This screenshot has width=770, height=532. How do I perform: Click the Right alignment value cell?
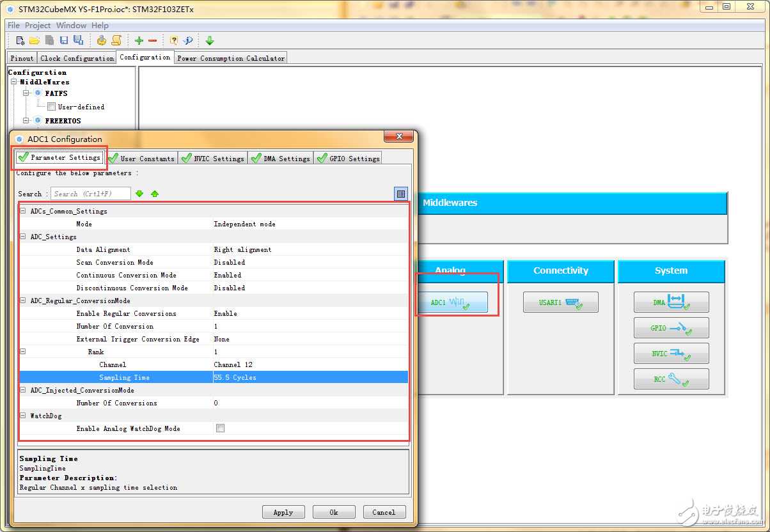click(310, 249)
